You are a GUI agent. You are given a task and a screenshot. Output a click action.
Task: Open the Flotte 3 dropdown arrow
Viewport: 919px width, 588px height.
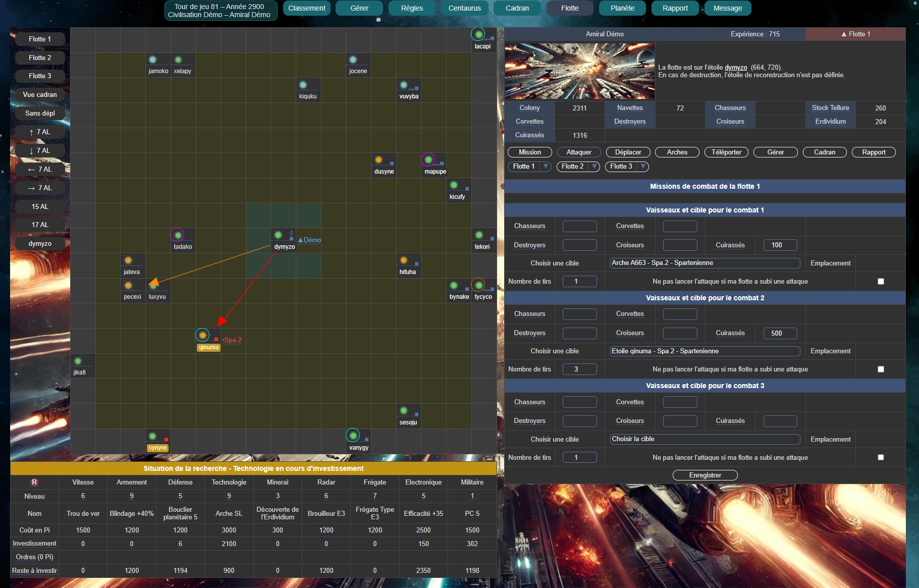(642, 167)
